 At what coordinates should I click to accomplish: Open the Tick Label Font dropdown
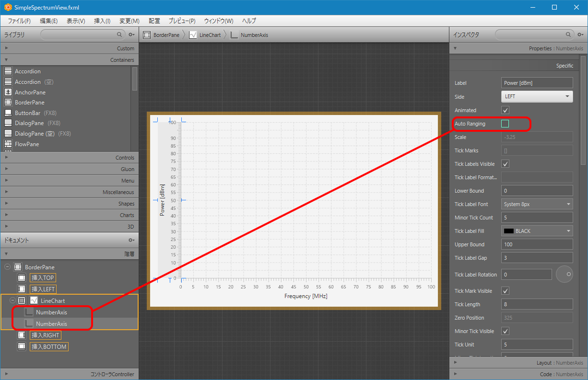(537, 204)
